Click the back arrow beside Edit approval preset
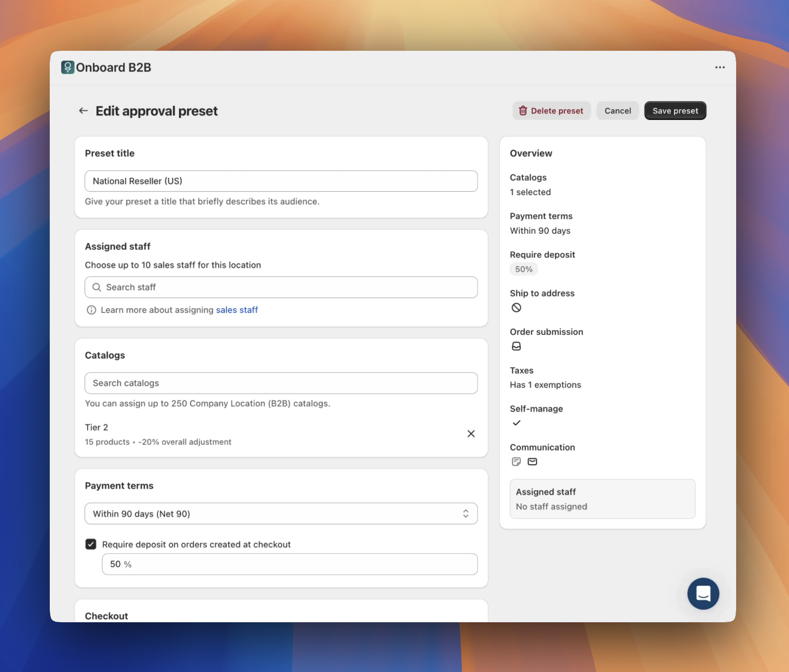Screen dimensions: 789x672 [x=83, y=111]
